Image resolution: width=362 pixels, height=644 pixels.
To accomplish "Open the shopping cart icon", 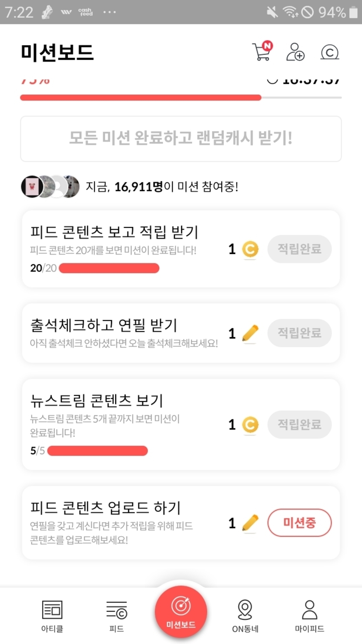I will 262,52.
